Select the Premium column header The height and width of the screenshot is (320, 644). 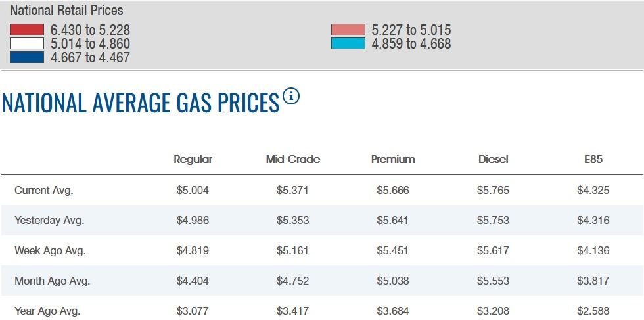coord(393,159)
